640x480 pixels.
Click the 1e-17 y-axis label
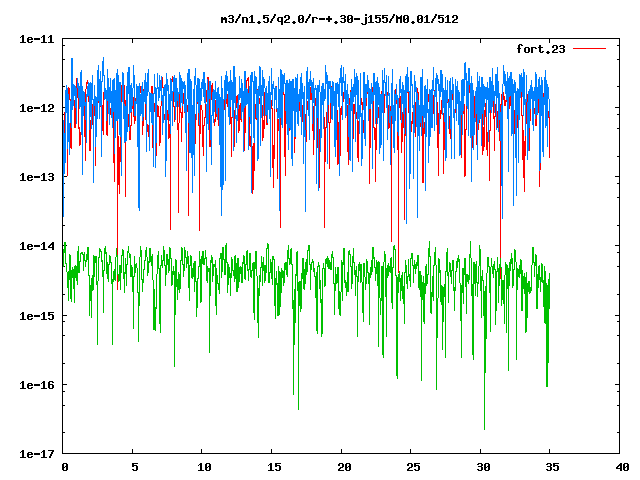point(37,454)
